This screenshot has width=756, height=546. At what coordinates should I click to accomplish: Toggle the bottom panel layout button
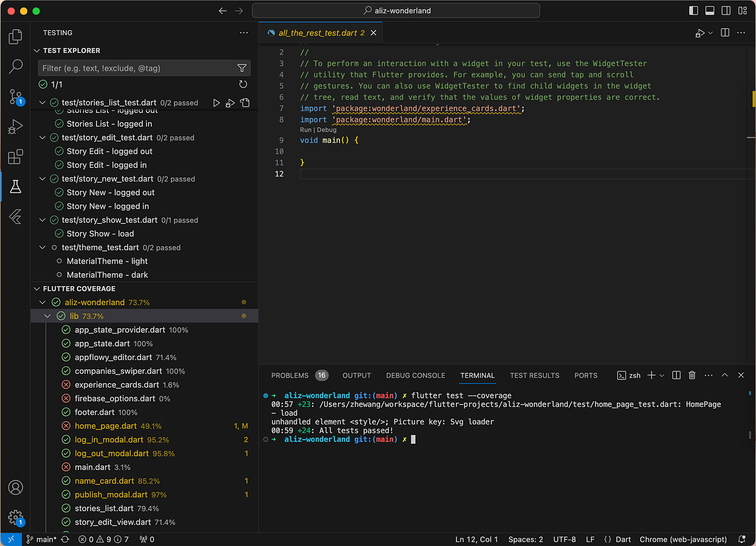tap(710, 11)
